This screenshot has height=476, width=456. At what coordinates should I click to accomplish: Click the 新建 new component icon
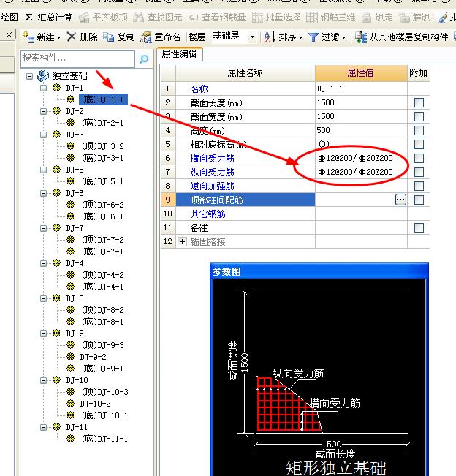(x=28, y=37)
